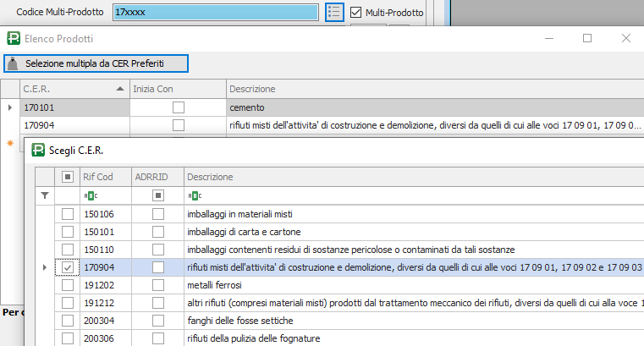Click the Rif Cod filter operator icon
This screenshot has height=346, width=644.
pyautogui.click(x=88, y=195)
